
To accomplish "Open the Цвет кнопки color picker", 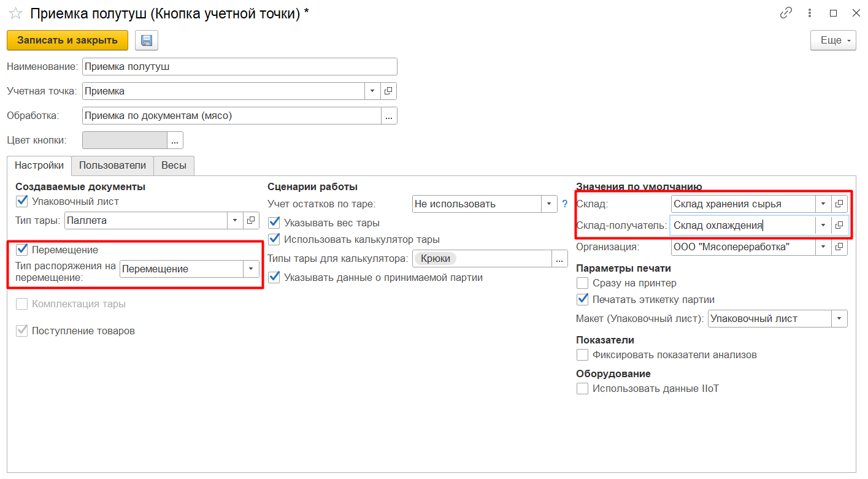I will pos(175,140).
